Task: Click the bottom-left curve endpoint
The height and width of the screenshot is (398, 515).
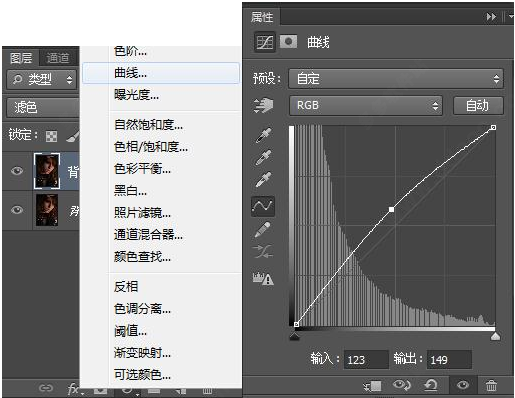Action: coord(296,324)
